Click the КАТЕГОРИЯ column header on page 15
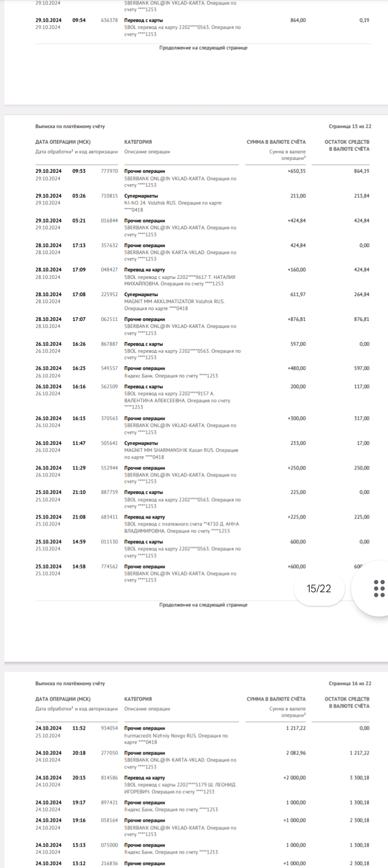This screenshot has height=868, width=388. pos(138,142)
